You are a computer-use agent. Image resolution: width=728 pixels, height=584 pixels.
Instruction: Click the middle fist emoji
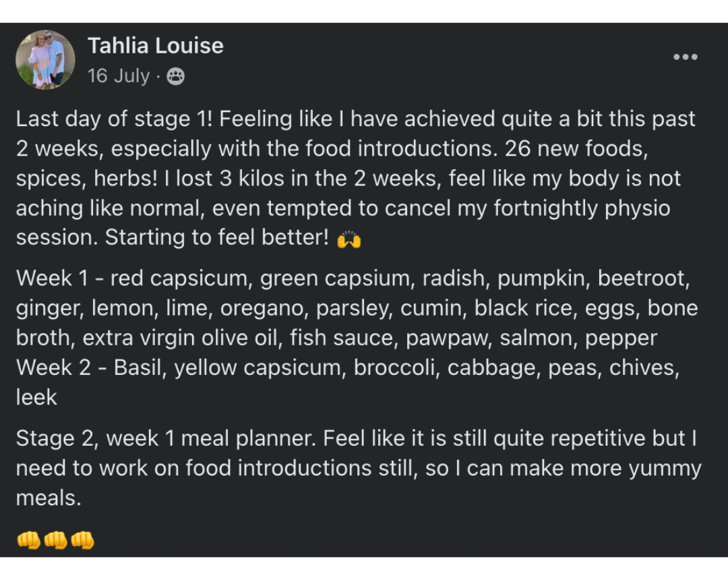point(55,540)
